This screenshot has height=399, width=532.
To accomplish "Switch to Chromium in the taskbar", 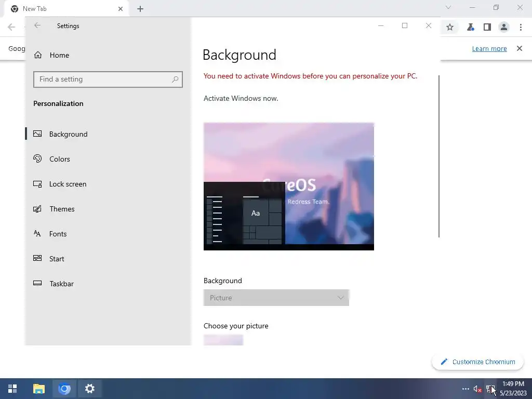I will pos(64,389).
